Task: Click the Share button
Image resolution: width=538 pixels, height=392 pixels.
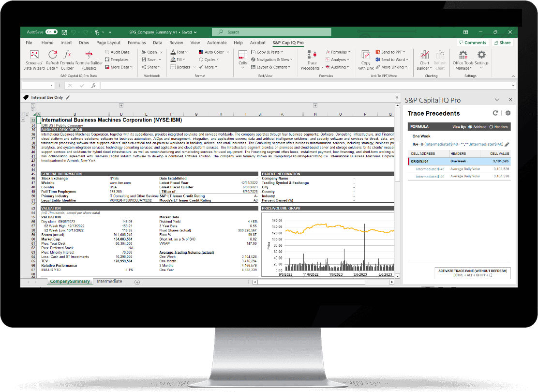Action: (502, 43)
